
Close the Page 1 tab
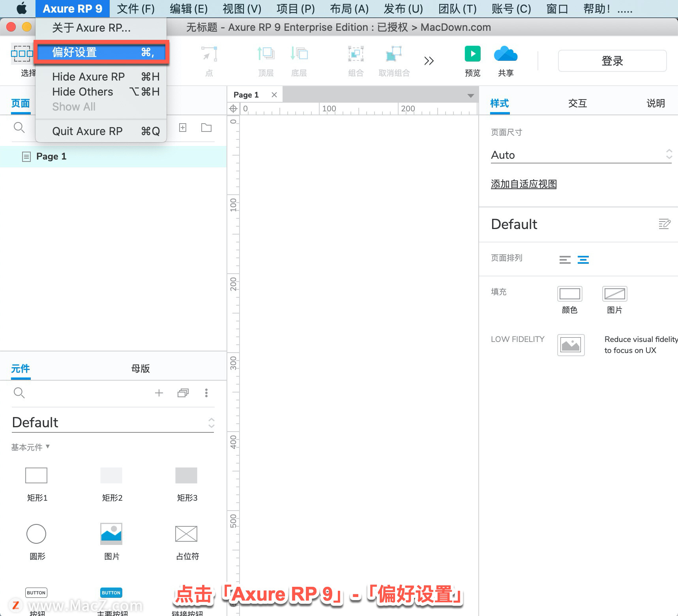(274, 95)
